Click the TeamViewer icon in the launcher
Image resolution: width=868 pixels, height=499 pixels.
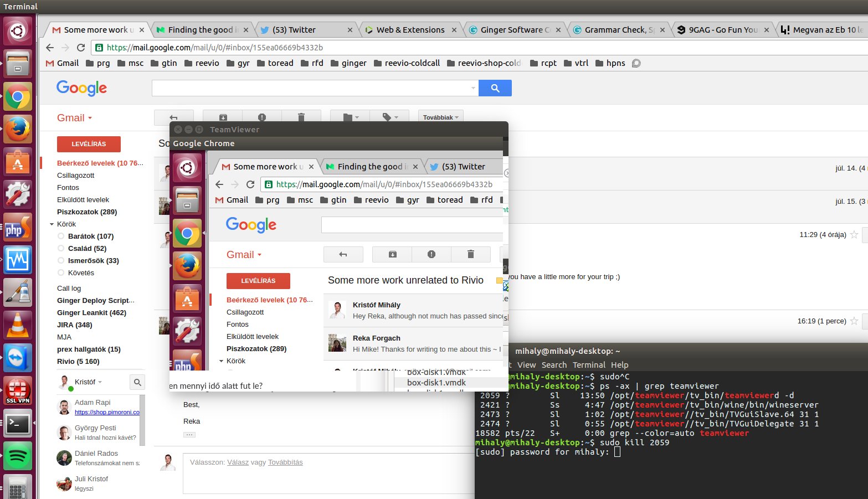click(18, 358)
